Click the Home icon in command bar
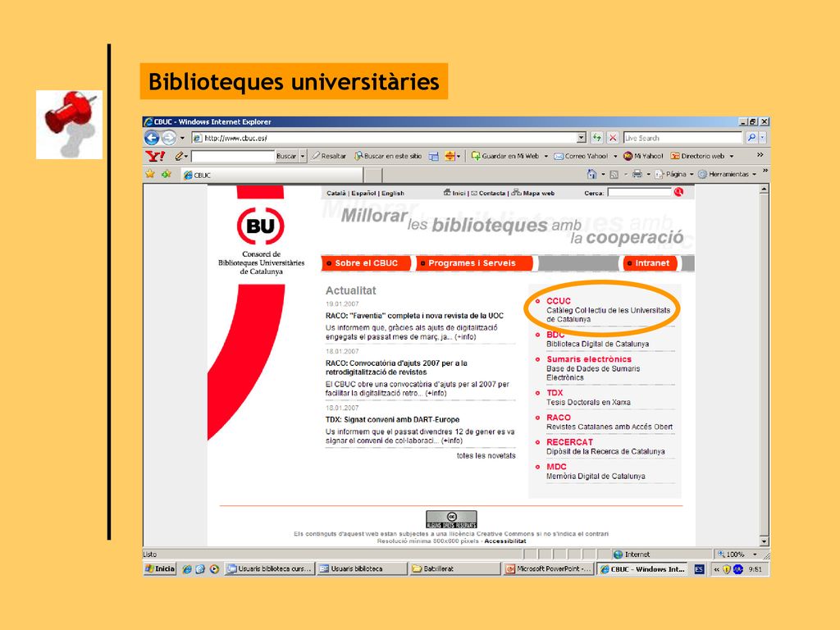840x630 pixels. click(591, 174)
